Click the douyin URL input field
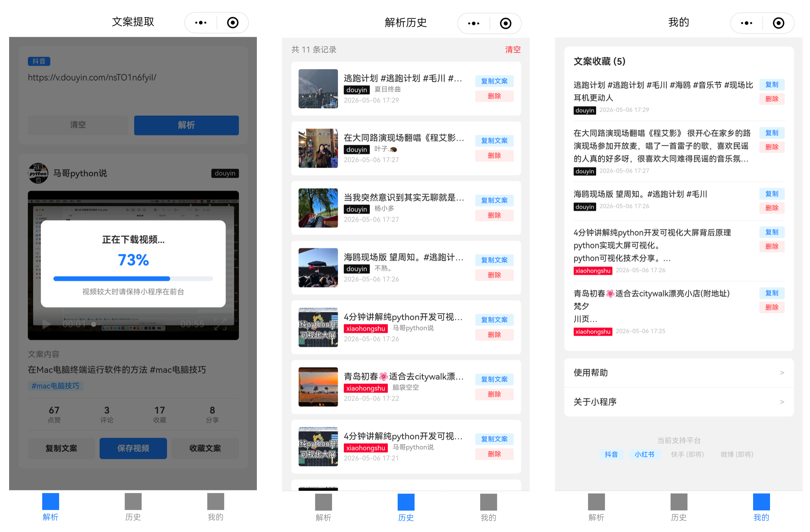 pos(133,88)
